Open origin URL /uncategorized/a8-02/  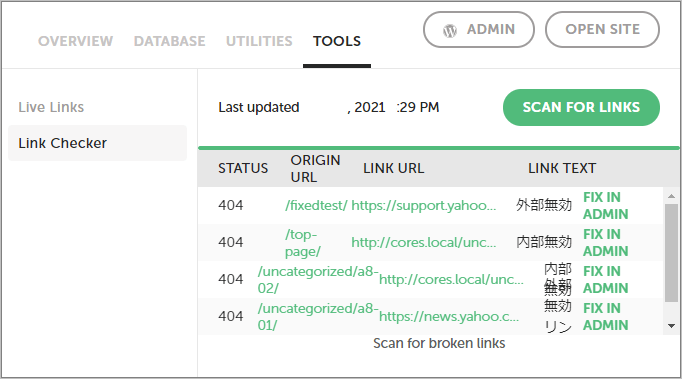[318, 280]
